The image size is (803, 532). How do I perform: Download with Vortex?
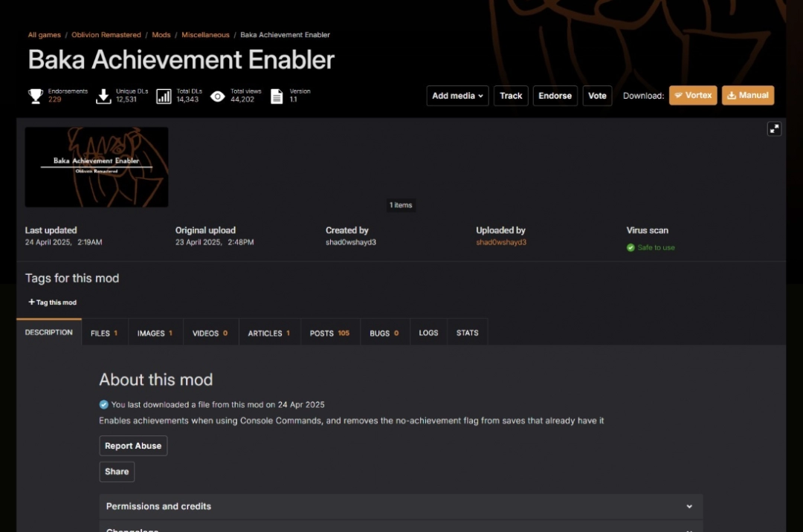coord(693,95)
